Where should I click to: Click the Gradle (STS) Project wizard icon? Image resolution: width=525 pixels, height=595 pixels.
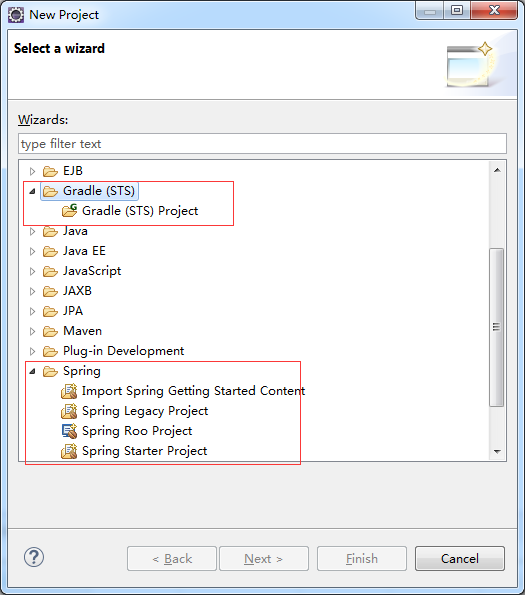tap(69, 211)
